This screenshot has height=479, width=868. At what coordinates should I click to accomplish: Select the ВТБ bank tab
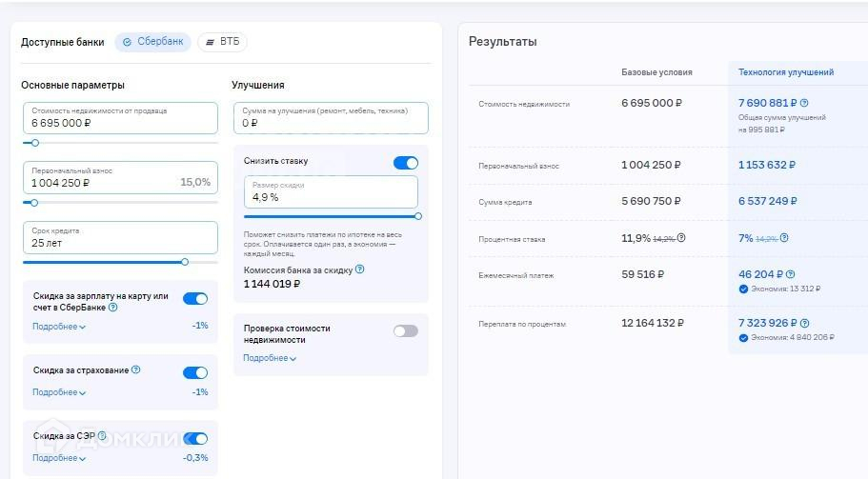(x=222, y=42)
